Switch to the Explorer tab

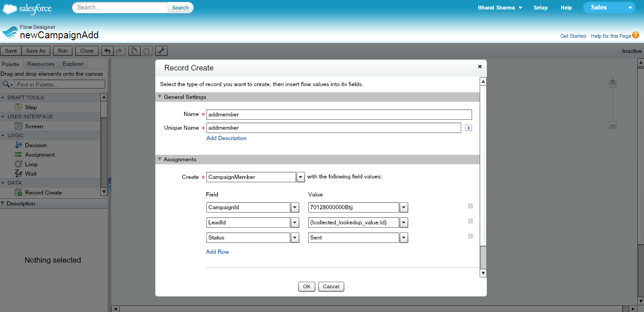tap(73, 64)
